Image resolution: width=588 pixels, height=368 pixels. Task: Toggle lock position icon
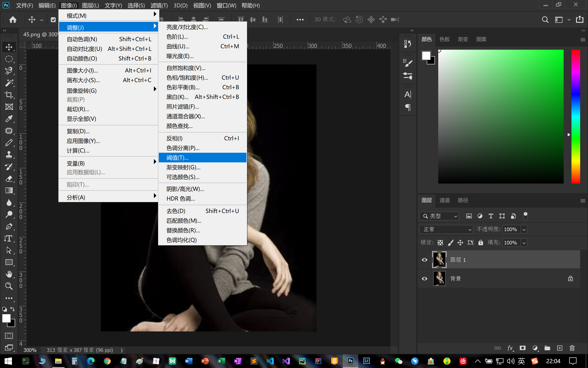[x=460, y=243]
